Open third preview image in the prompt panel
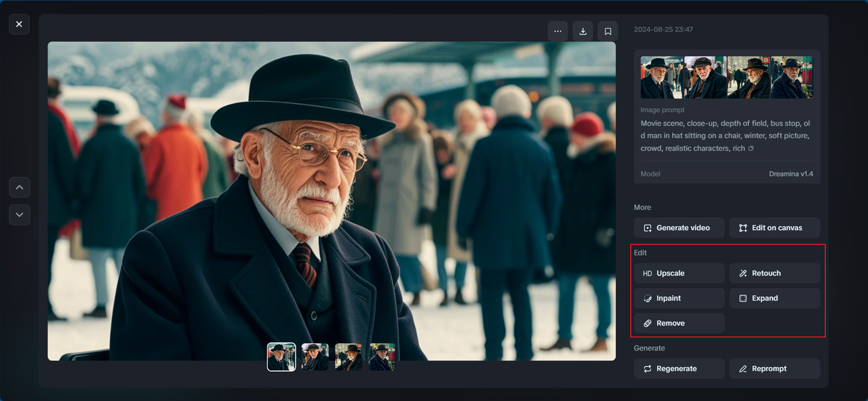 pyautogui.click(x=749, y=77)
